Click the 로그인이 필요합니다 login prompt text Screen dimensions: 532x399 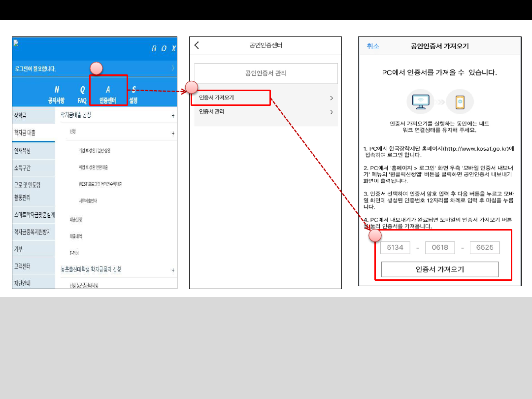click(x=35, y=68)
